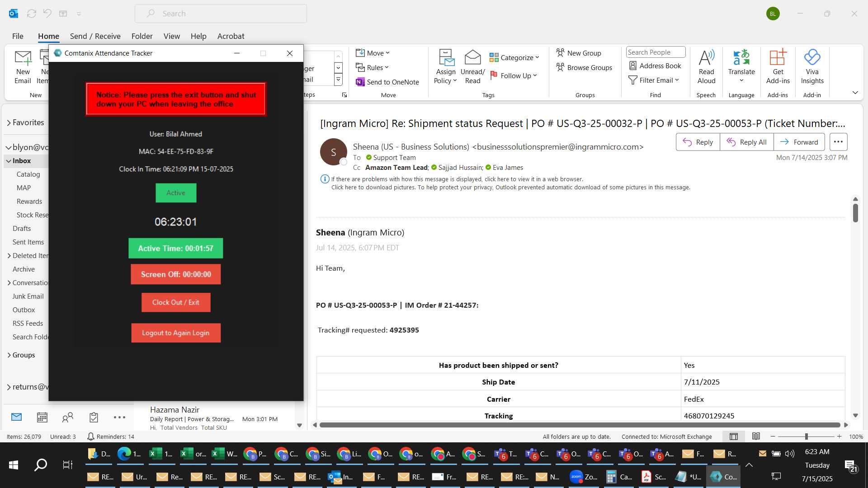Click the BL account avatar

click(773, 14)
